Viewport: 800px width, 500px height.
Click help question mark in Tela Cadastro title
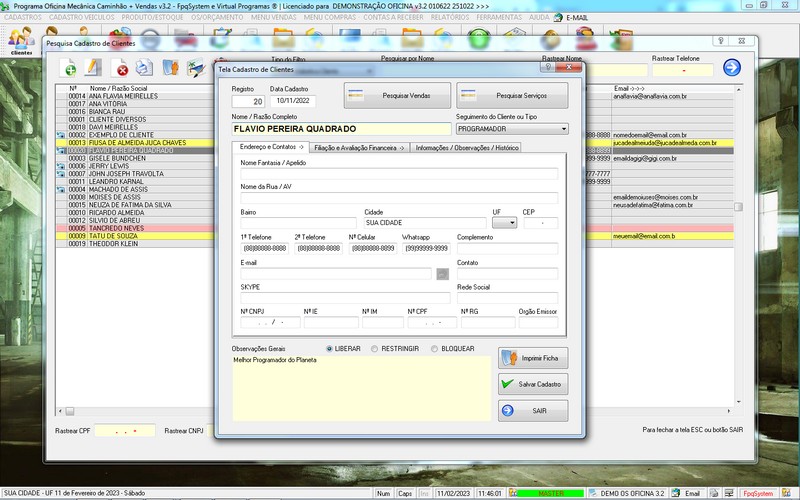(x=547, y=67)
